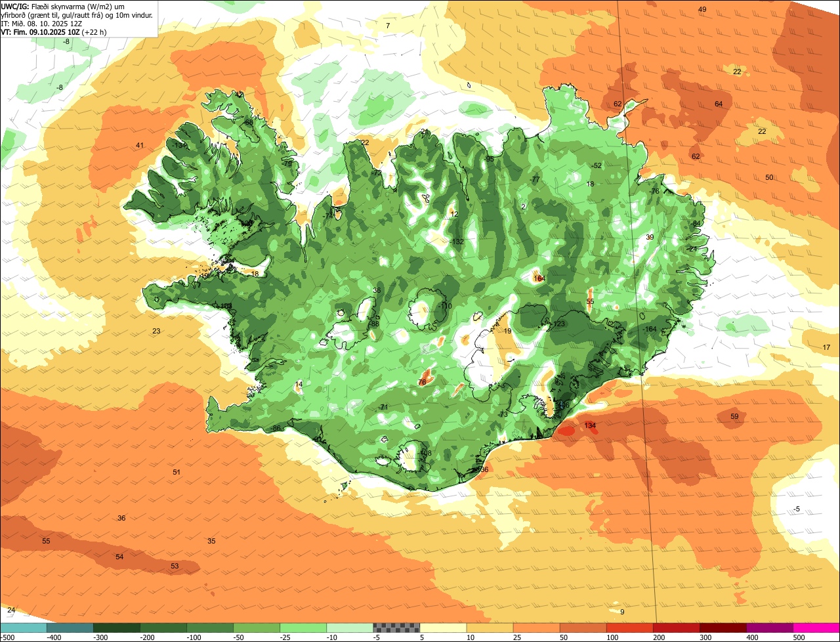
Task: Click the value '51' over the ocean
Action: tap(177, 472)
